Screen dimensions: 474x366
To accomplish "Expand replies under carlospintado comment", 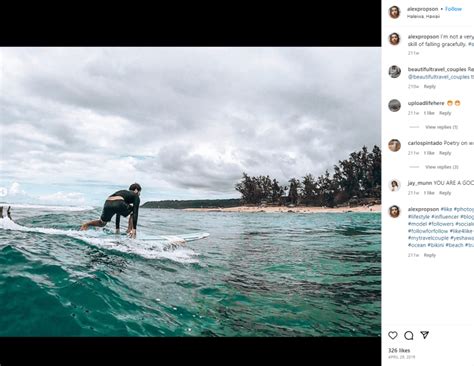I will [x=442, y=167].
